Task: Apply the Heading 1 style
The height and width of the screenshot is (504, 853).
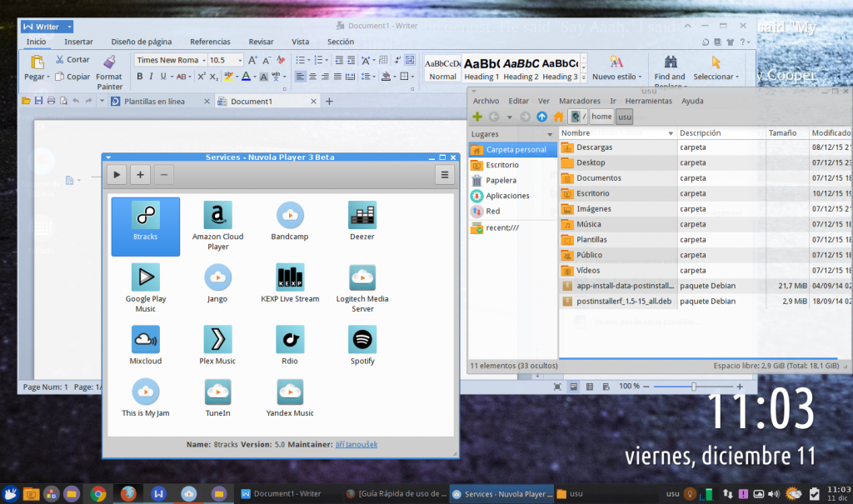Action: [x=481, y=68]
